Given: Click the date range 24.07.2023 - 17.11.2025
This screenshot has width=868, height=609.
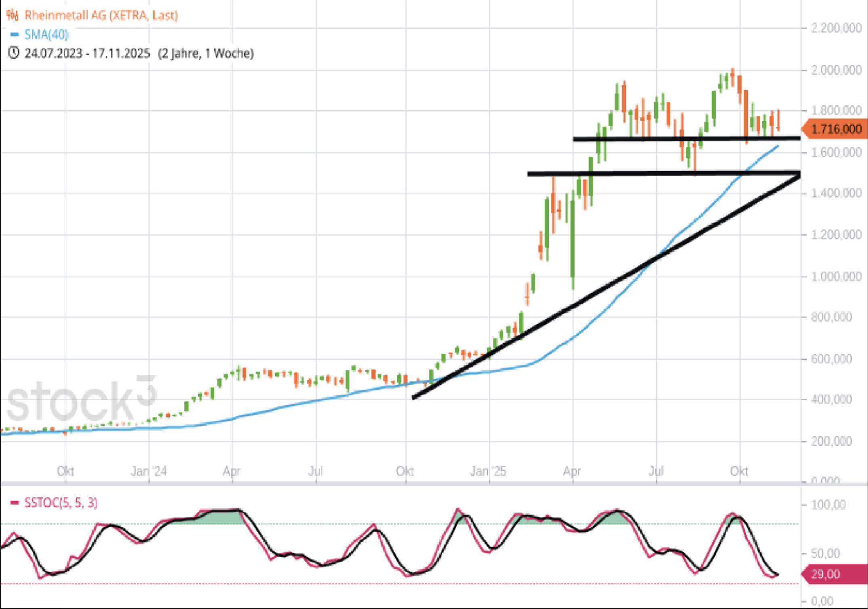Looking at the screenshot, I should click(87, 53).
